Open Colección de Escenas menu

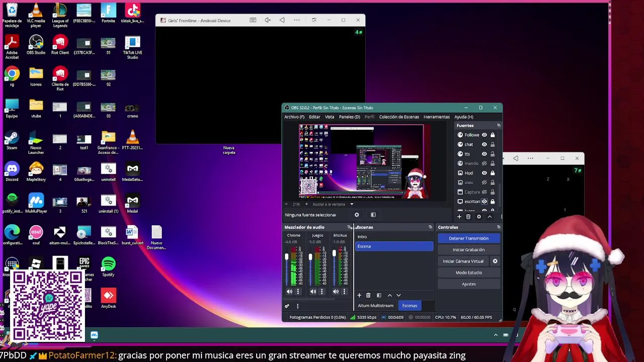pos(399,117)
